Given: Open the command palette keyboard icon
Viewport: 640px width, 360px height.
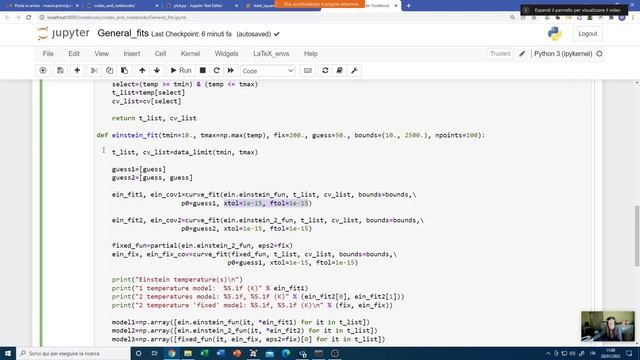Looking at the screenshot, I should [308, 71].
